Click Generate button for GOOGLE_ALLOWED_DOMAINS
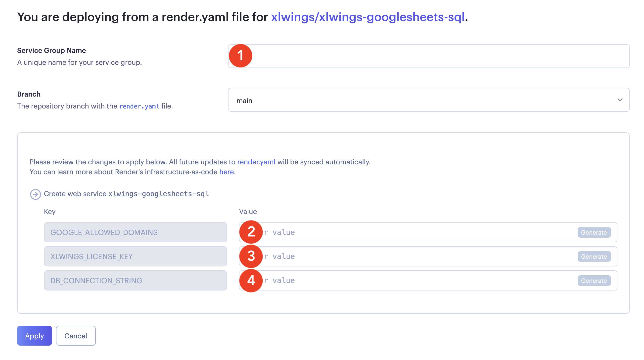This screenshot has width=644, height=360. tap(594, 232)
